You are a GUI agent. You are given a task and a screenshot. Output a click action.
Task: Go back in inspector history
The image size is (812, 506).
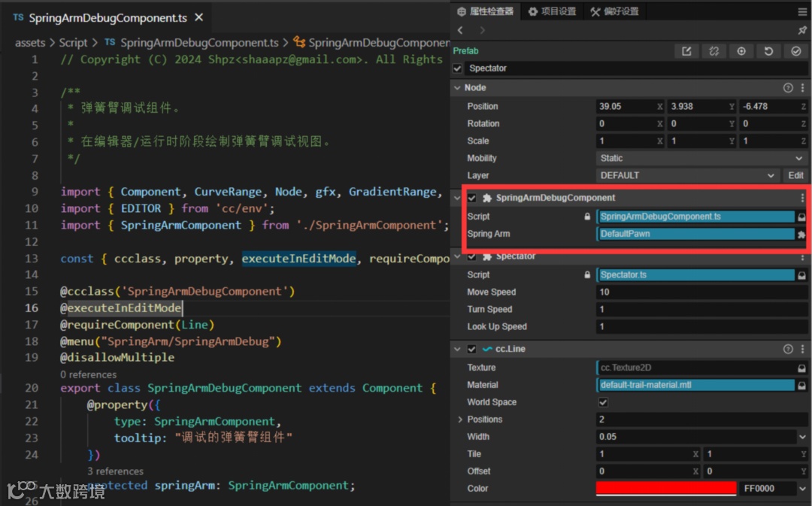(x=460, y=30)
